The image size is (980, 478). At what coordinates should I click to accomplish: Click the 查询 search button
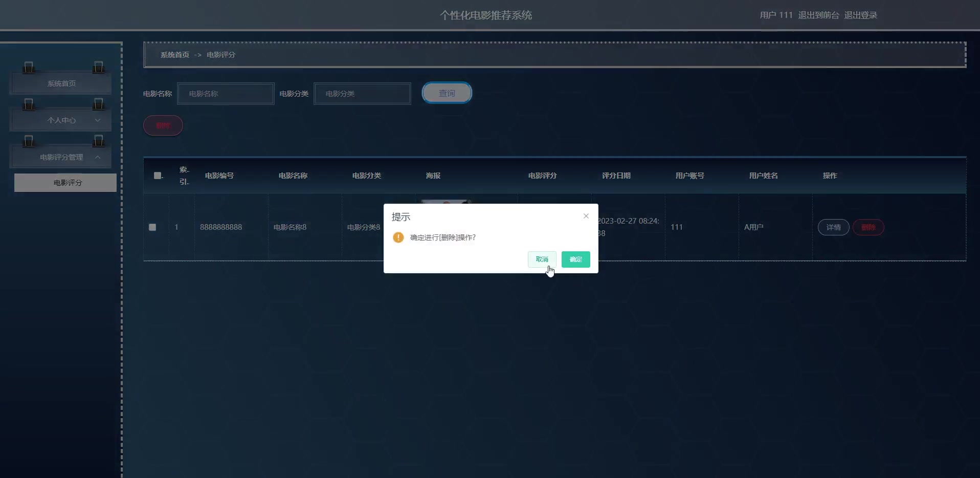[446, 93]
